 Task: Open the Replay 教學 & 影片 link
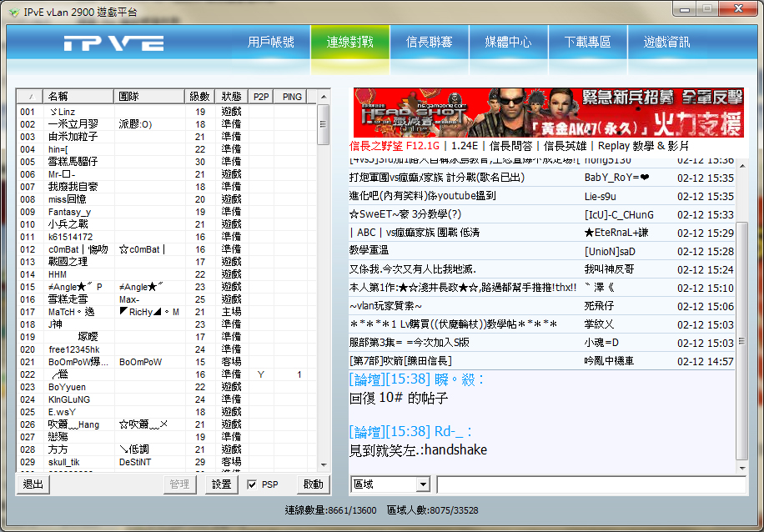pos(643,145)
